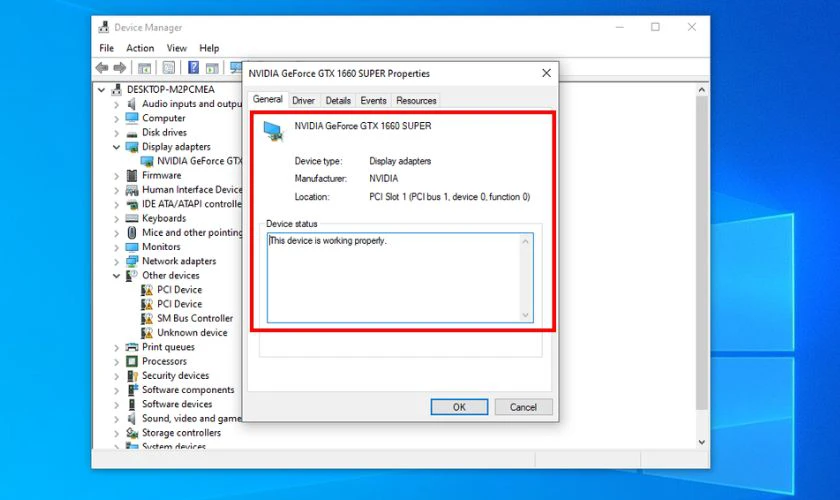
Task: Expand the Print queues node
Action: (x=117, y=347)
